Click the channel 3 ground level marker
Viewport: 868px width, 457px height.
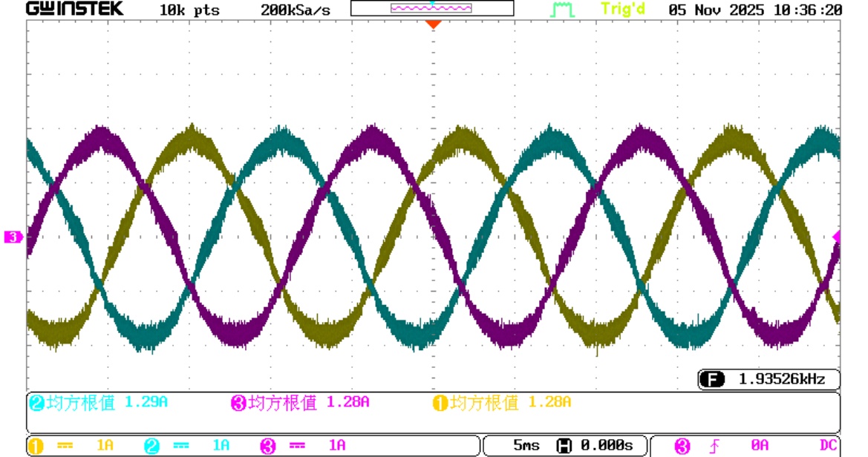[x=13, y=237]
